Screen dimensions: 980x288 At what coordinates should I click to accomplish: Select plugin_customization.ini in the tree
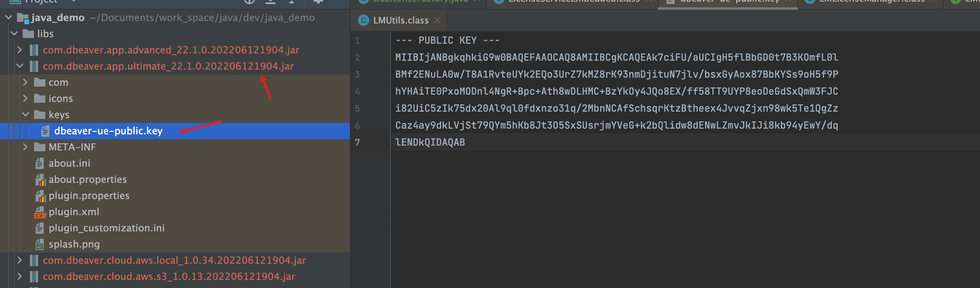(107, 228)
